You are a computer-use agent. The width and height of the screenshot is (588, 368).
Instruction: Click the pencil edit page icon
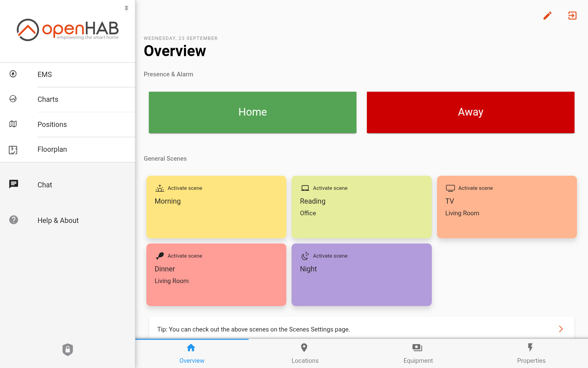(x=548, y=16)
